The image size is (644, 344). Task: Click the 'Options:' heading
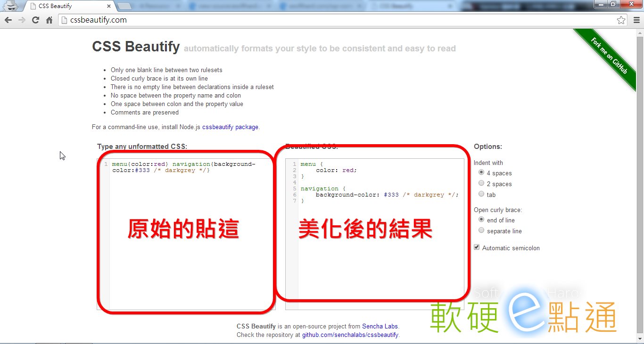[x=488, y=147]
